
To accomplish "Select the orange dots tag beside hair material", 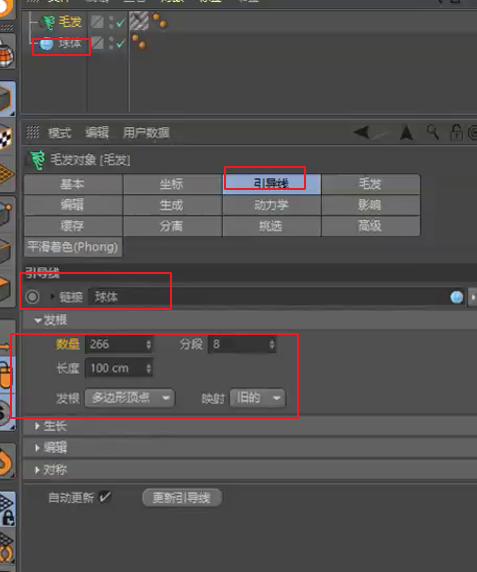I will (160, 21).
